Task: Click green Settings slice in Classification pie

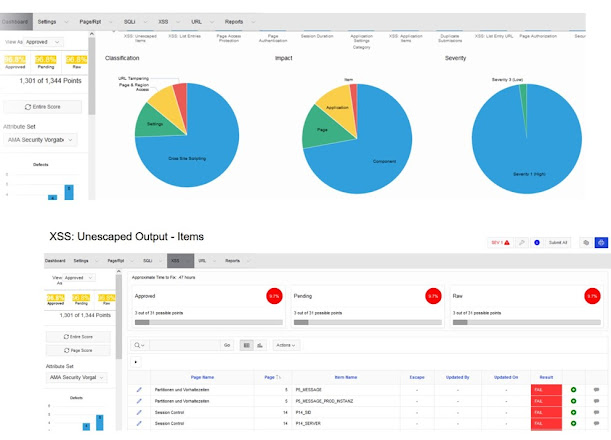Action: click(x=154, y=123)
